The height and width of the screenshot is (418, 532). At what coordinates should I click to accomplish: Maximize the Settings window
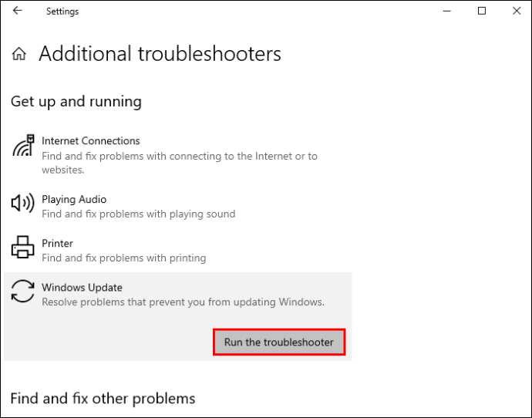[x=482, y=12]
